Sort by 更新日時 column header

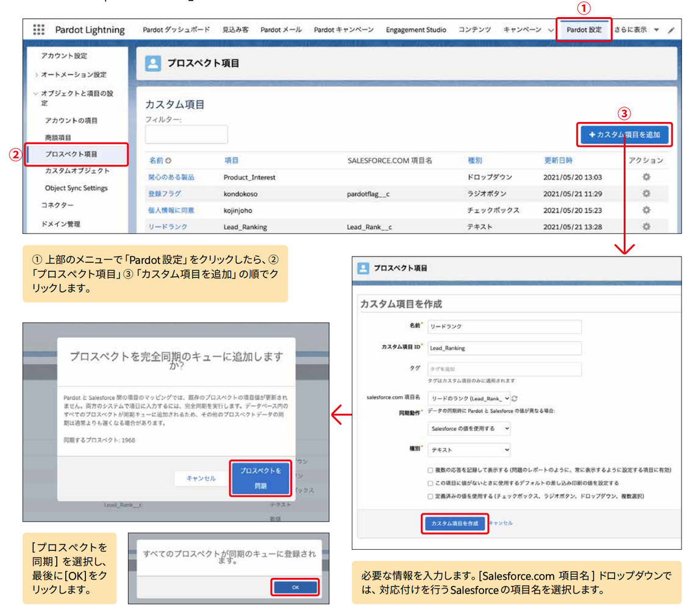coord(558,161)
